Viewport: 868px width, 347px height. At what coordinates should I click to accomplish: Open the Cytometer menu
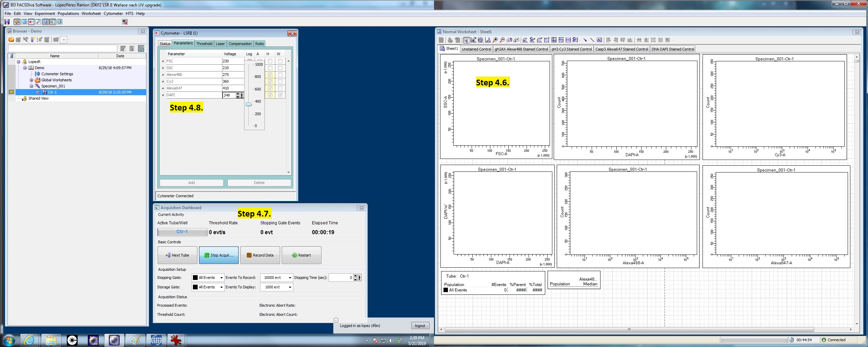pos(113,14)
